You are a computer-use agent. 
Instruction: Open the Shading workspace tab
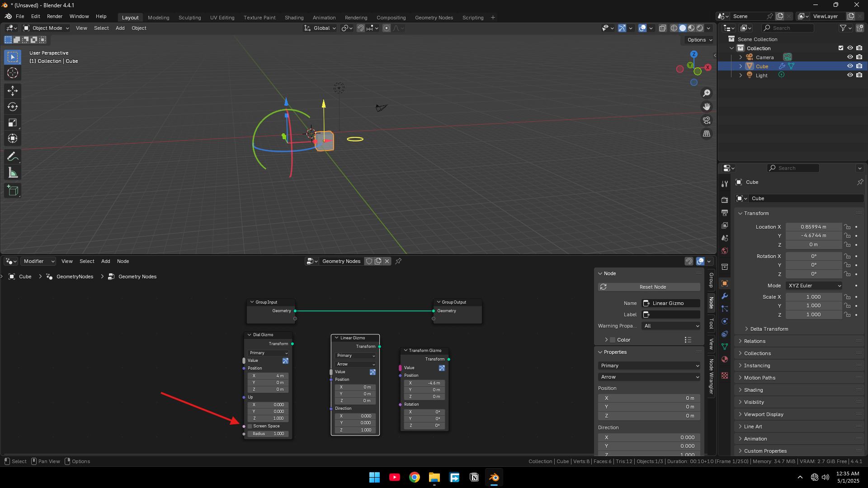pos(294,18)
